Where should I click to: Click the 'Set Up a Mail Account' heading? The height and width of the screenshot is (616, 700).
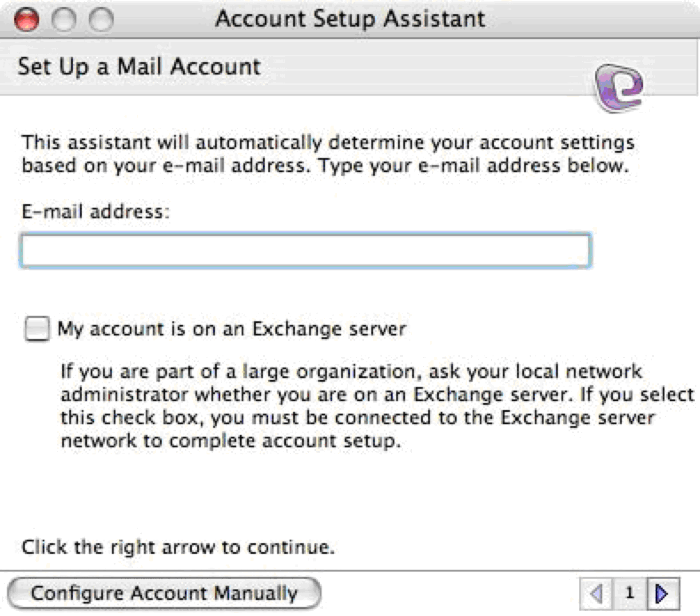click(x=139, y=67)
